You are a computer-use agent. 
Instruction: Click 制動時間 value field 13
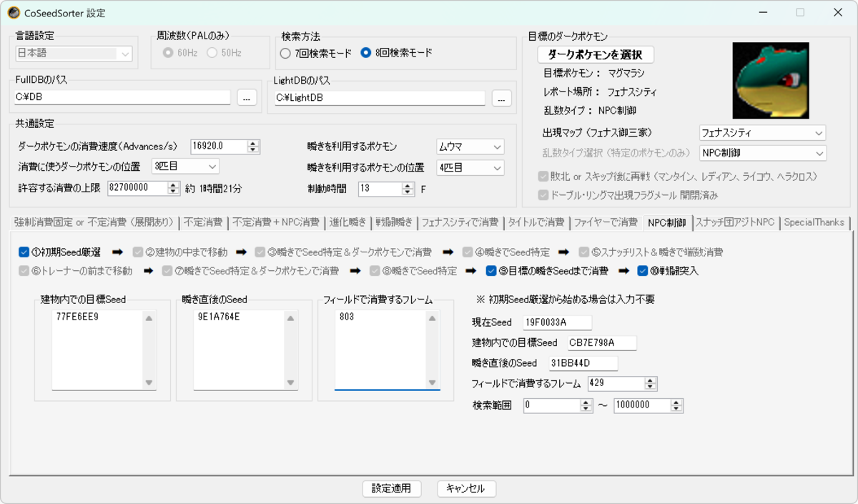(x=380, y=189)
